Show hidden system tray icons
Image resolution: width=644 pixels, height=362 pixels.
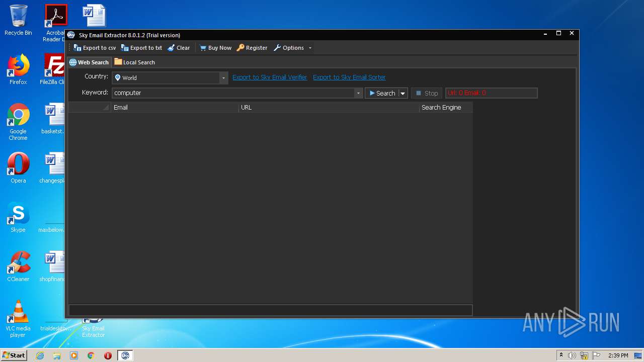click(x=561, y=355)
